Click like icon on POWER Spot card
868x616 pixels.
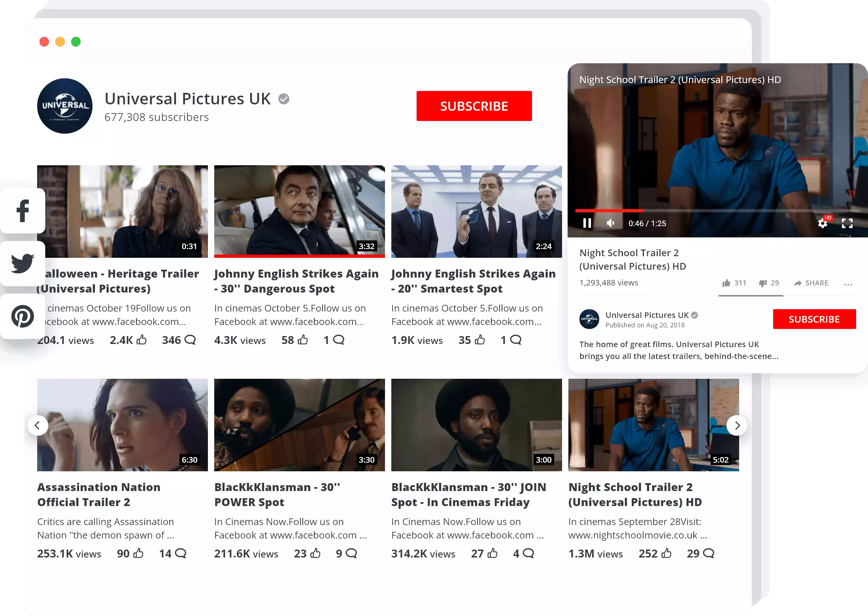tap(315, 553)
